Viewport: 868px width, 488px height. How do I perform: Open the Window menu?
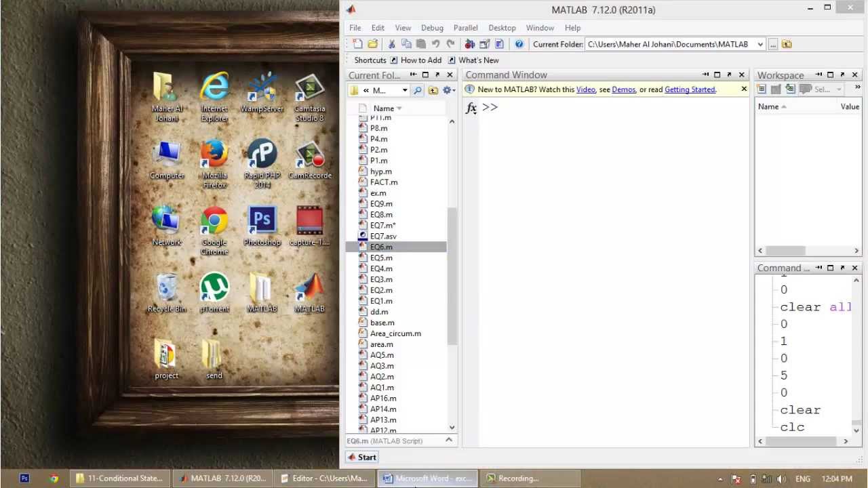pos(540,28)
